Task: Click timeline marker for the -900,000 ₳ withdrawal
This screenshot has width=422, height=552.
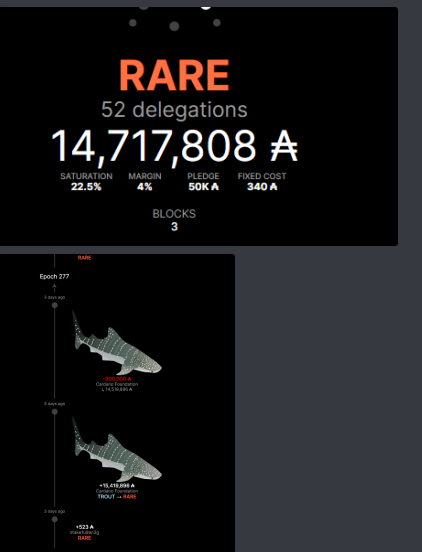Action: click(55, 305)
